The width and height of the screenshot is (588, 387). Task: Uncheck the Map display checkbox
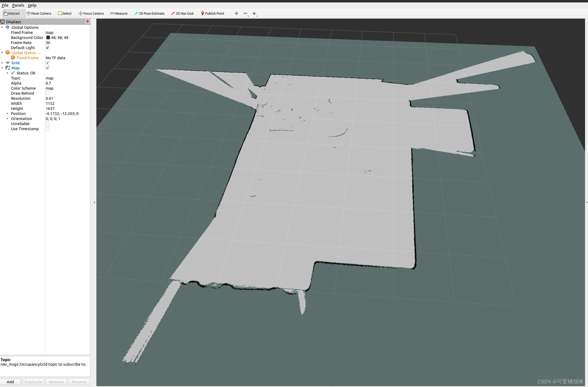(x=48, y=68)
